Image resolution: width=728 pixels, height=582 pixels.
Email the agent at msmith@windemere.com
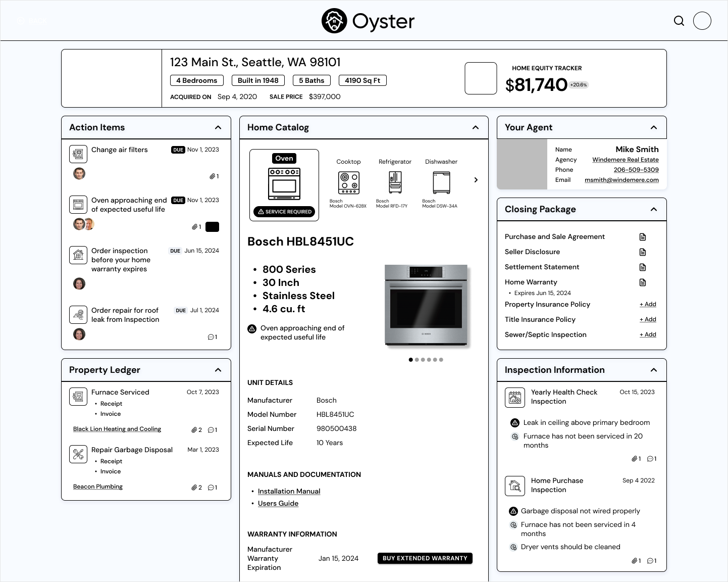(x=621, y=180)
